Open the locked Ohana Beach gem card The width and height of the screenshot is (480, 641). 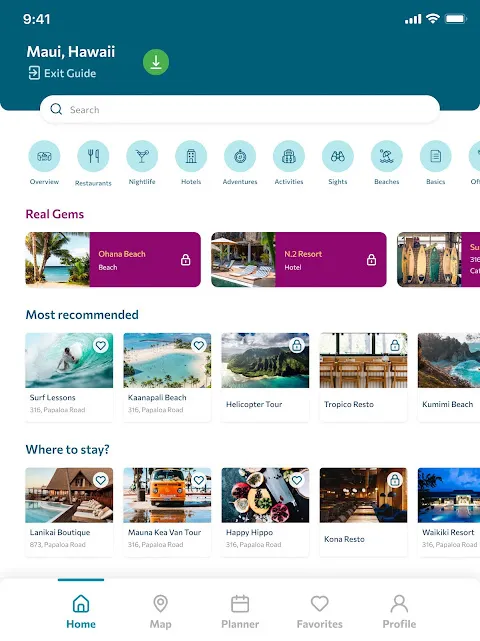click(113, 260)
